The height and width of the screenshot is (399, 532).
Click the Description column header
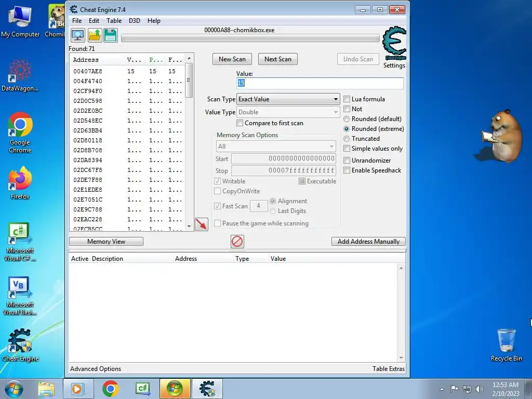[131, 259]
